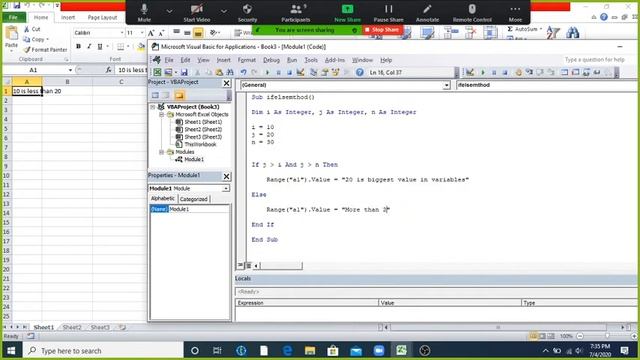Viewport: 640px width, 360px height.
Task: Click New Share in Zoom toolbar
Action: pyautogui.click(x=347, y=13)
